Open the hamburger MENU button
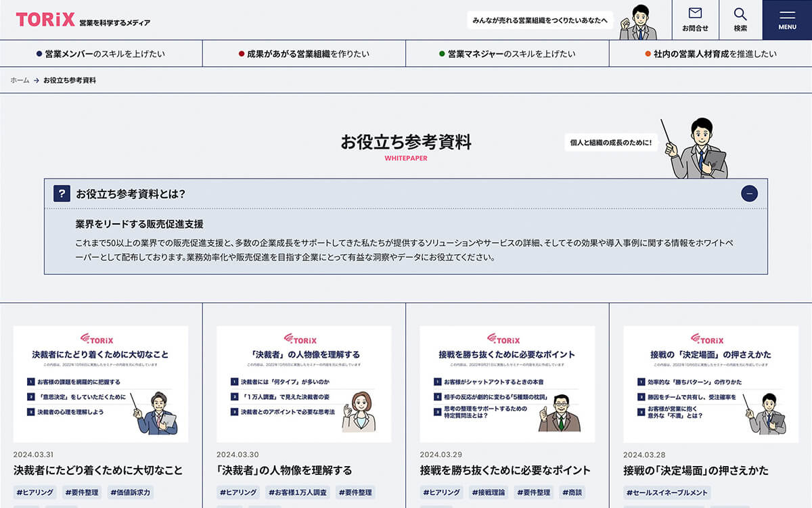 (x=787, y=20)
